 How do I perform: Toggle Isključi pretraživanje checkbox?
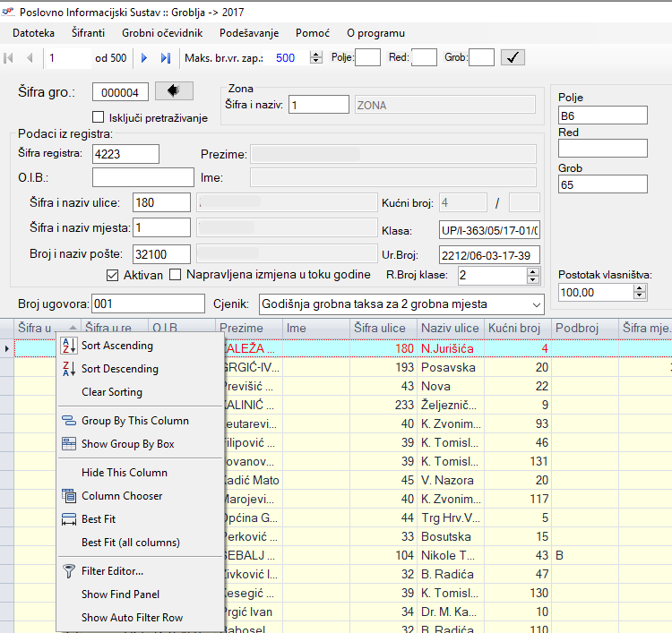click(99, 117)
